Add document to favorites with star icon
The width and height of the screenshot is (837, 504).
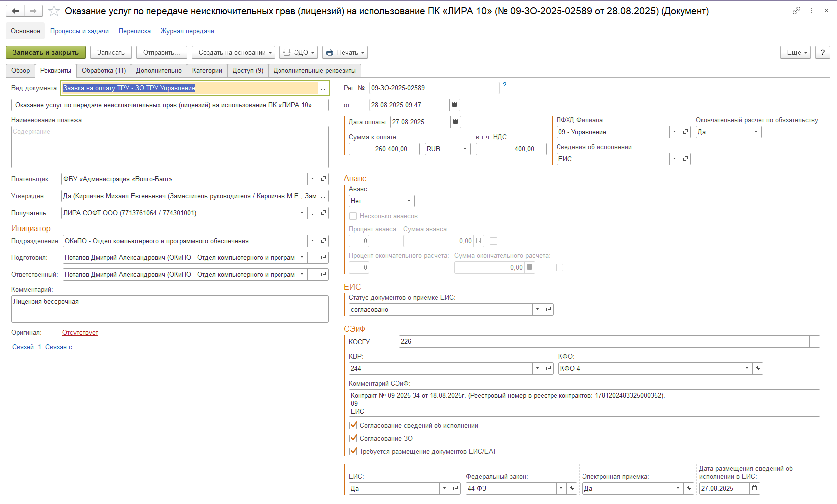pyautogui.click(x=54, y=11)
